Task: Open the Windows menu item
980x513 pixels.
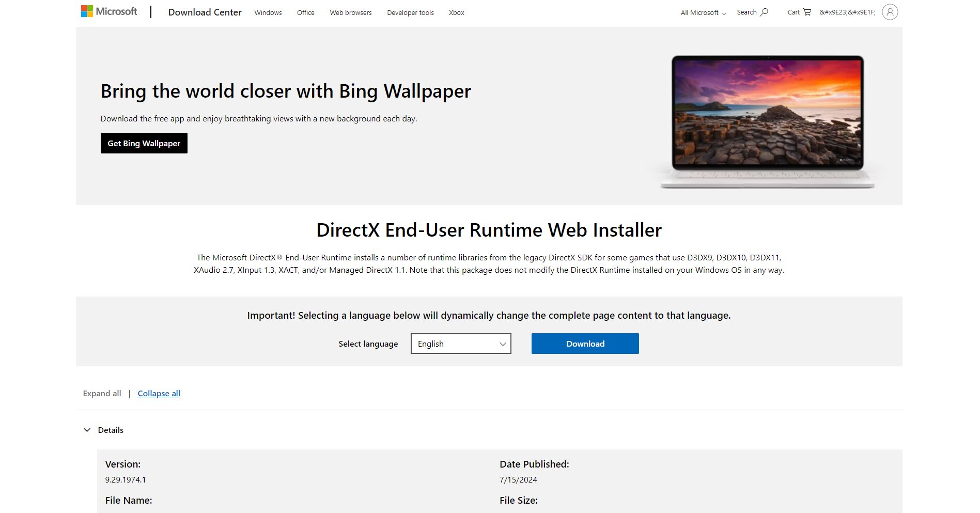Action: pos(268,12)
